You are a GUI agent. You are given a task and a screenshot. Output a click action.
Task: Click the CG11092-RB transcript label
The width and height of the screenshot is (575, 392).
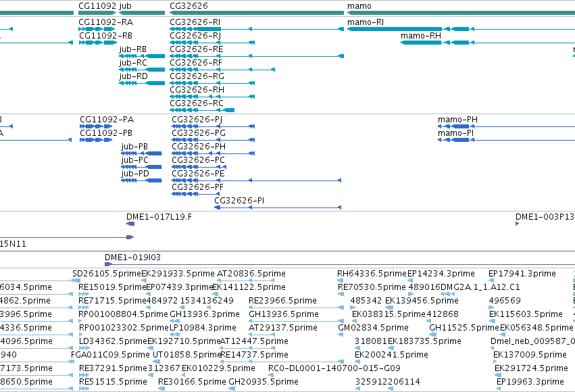coord(106,36)
